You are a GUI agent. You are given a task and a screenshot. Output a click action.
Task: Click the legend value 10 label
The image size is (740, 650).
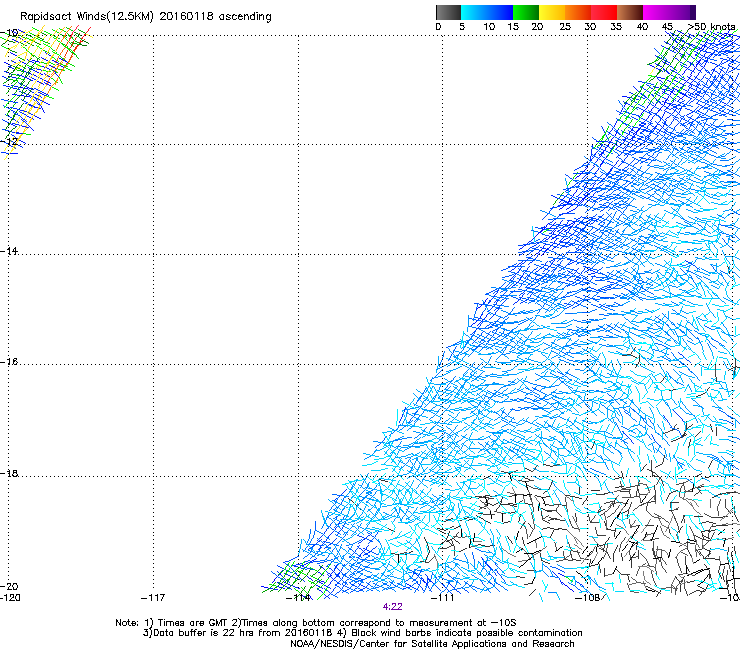(489, 27)
